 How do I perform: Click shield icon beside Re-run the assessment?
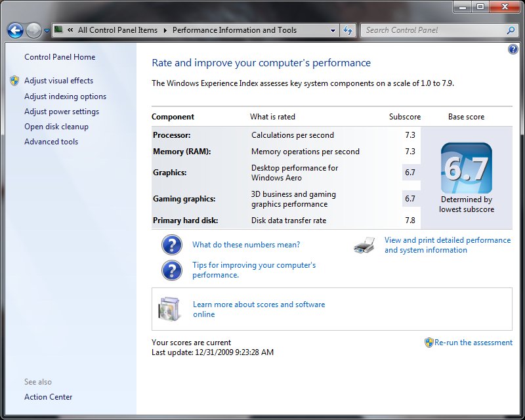429,343
